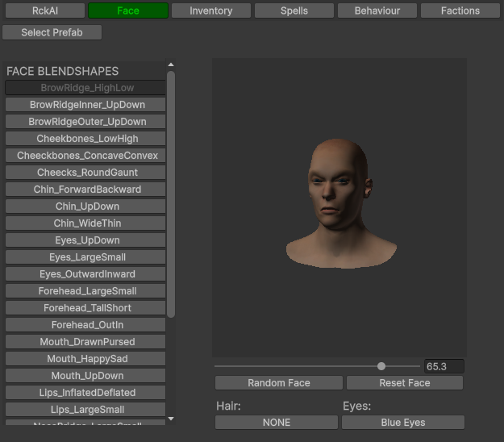
Task: Pick Mouth_DrawnPursed blendshape
Action: click(85, 342)
